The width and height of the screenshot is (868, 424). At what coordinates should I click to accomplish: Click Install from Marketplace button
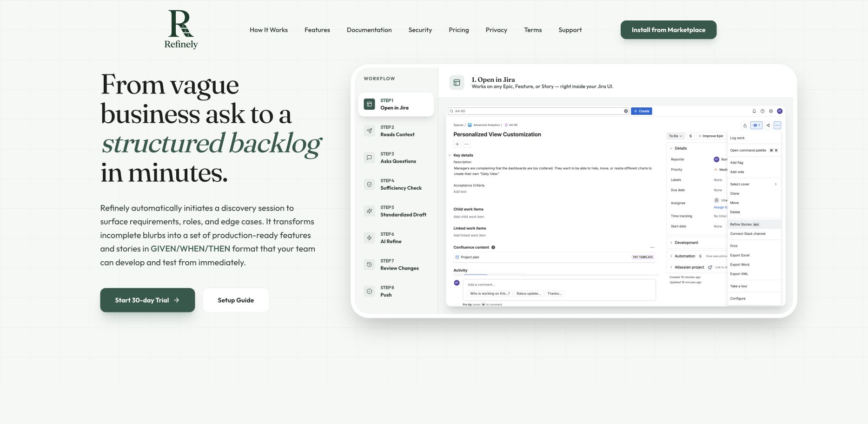[669, 30]
